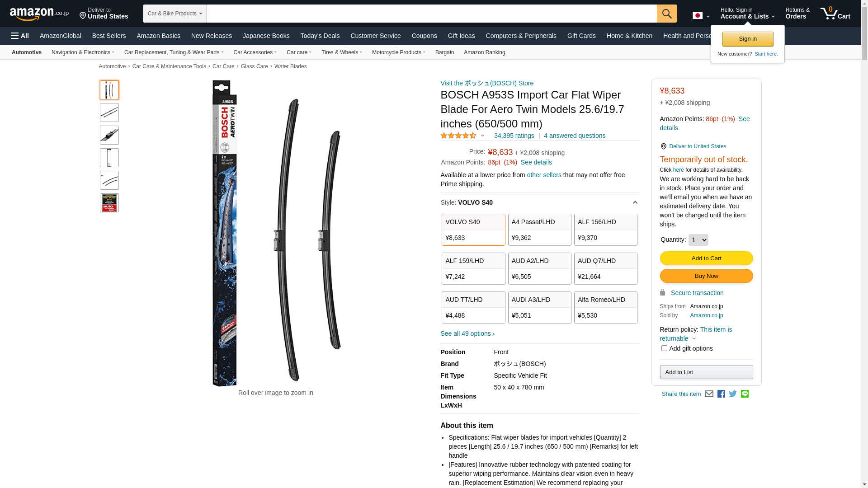
Task: Share this item on Twitter
Action: click(x=733, y=394)
